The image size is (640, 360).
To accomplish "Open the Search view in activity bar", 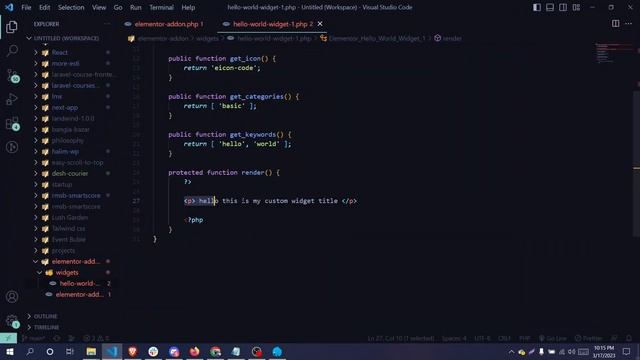I will [x=12, y=51].
